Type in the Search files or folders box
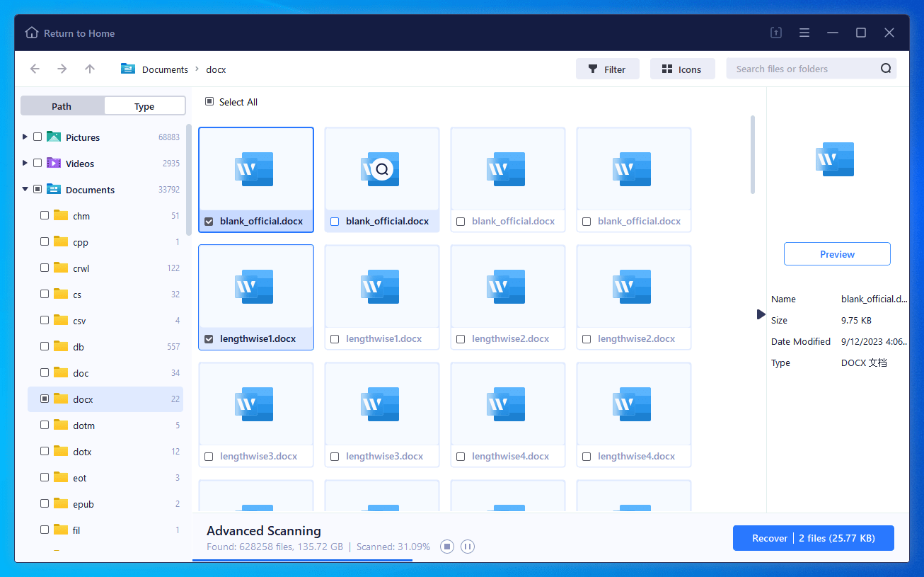This screenshot has width=924, height=577. point(803,69)
